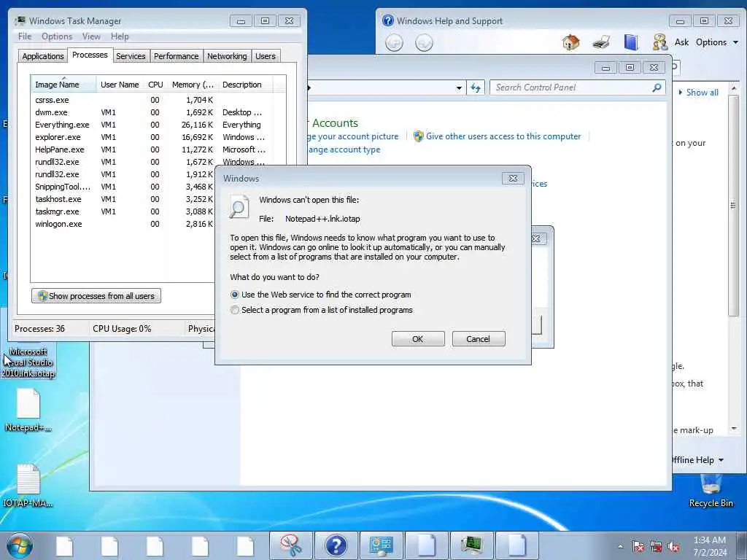
Task: Select the IOTAP-MA desktop file
Action: coord(28,486)
